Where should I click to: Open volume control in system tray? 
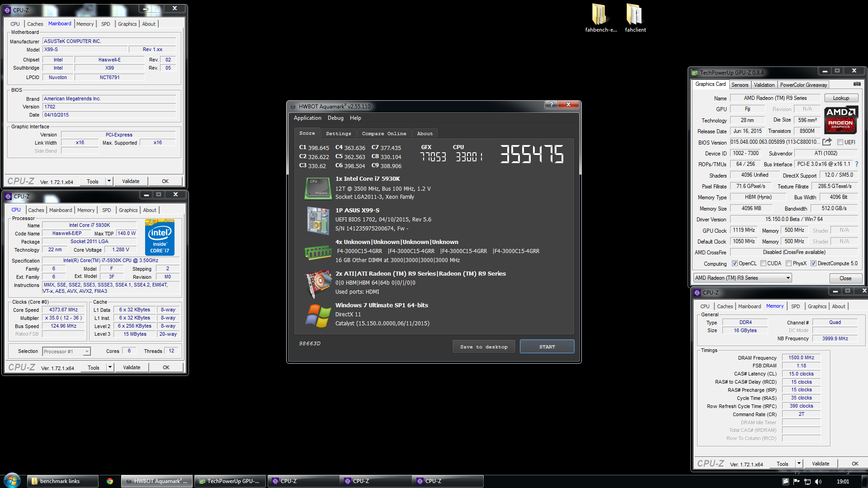[818, 482]
